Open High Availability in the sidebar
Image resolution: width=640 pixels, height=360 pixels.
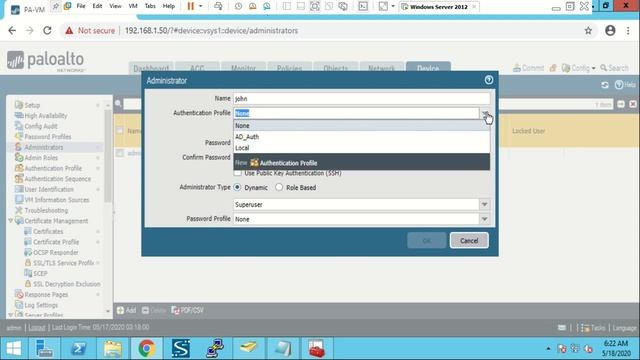point(46,116)
